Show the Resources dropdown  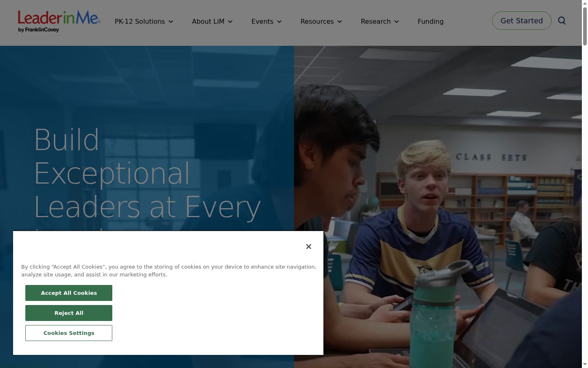(x=321, y=21)
